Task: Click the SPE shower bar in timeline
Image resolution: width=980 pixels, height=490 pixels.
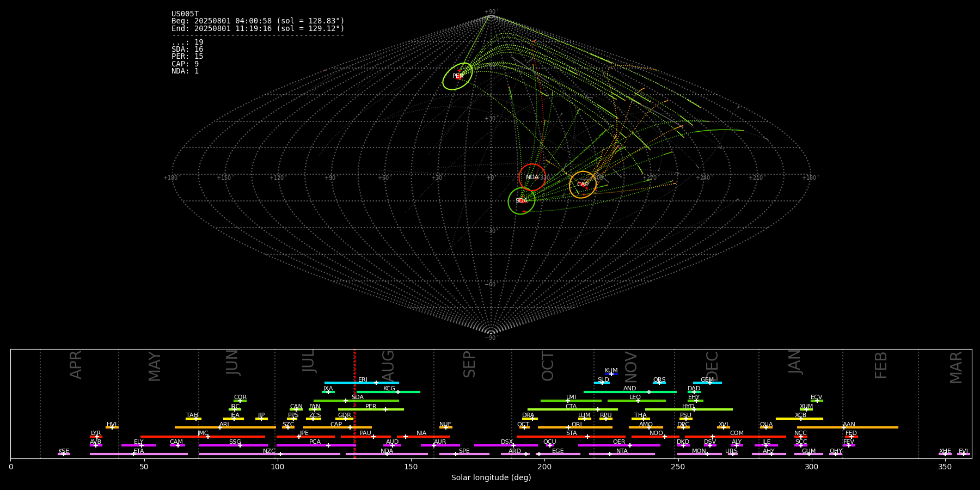Action: pyautogui.click(x=464, y=454)
